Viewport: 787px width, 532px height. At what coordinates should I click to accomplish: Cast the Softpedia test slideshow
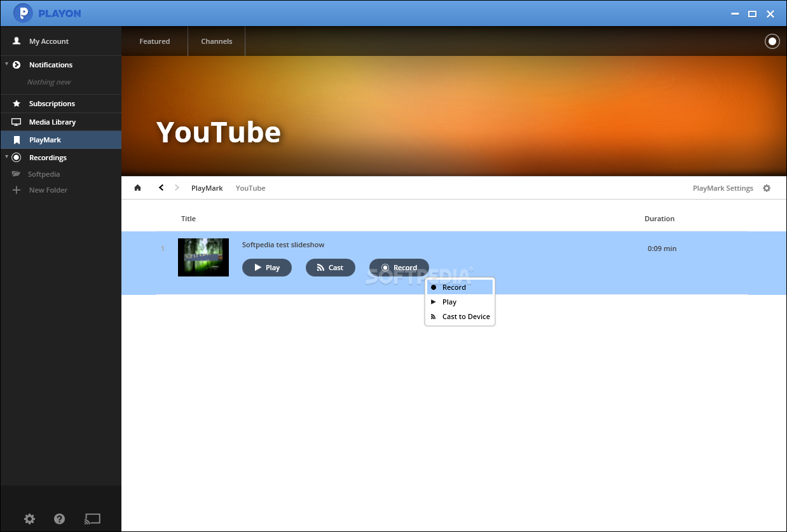[x=331, y=268]
